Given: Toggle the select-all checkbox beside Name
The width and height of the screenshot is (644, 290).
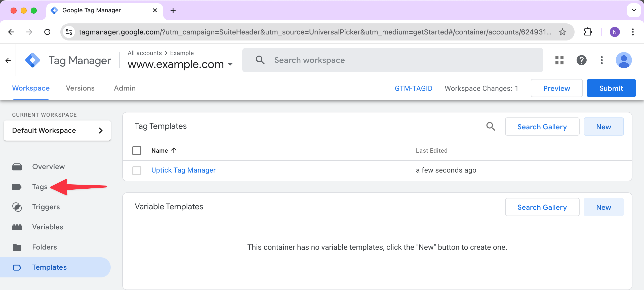Looking at the screenshot, I should [x=137, y=151].
